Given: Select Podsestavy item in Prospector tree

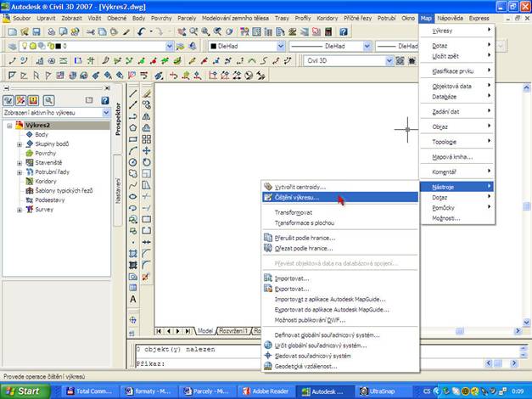Looking at the screenshot, I should coord(50,200).
